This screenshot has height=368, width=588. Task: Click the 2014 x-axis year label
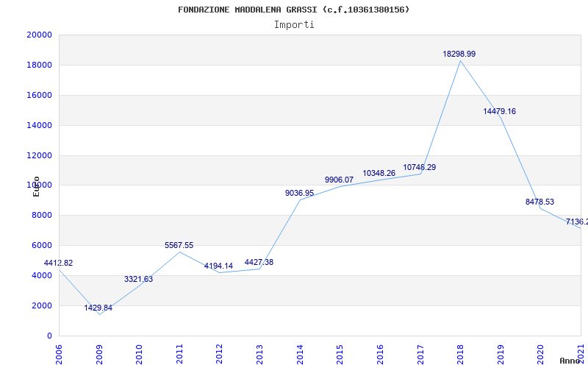pyautogui.click(x=300, y=355)
